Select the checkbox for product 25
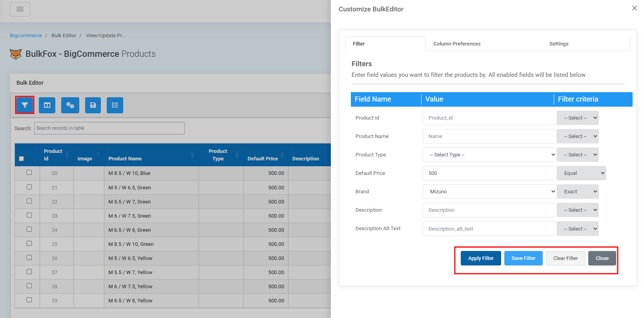The height and width of the screenshot is (318, 644). point(29,243)
